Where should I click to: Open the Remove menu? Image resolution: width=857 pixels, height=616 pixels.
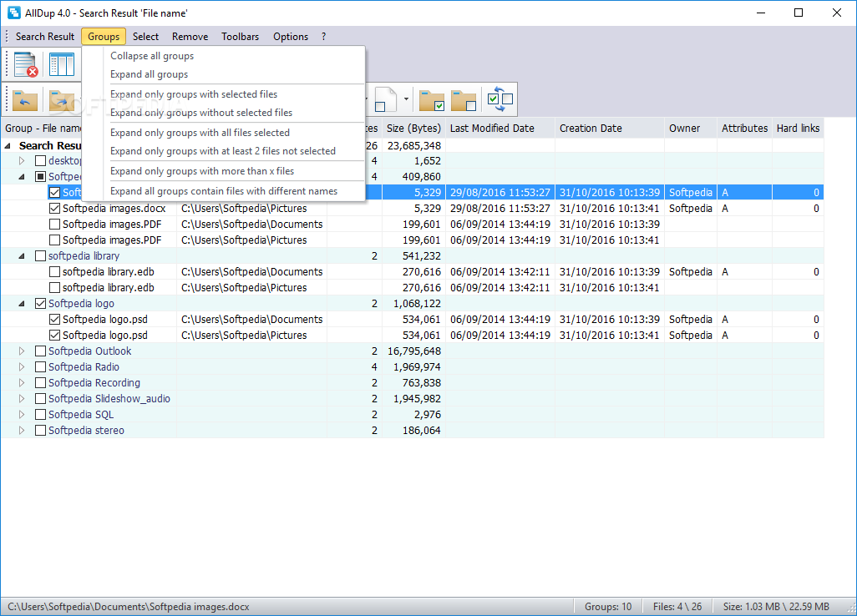click(x=190, y=37)
